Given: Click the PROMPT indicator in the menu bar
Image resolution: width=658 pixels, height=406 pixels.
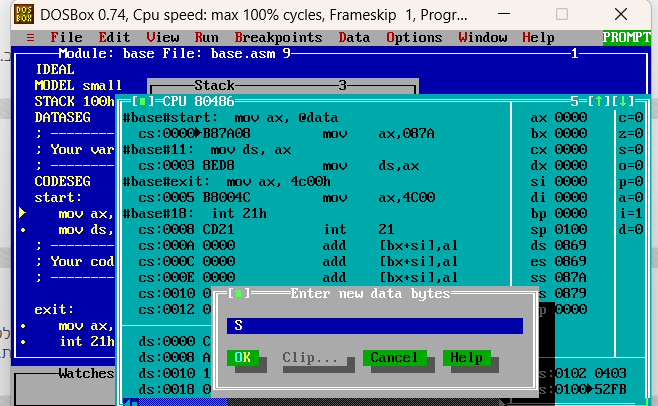Looking at the screenshot, I should 627,38.
